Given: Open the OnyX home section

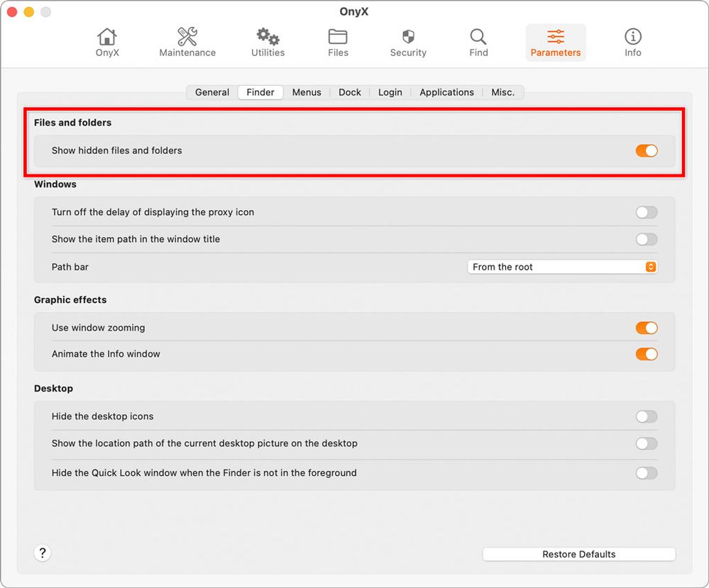Looking at the screenshot, I should coord(107,43).
